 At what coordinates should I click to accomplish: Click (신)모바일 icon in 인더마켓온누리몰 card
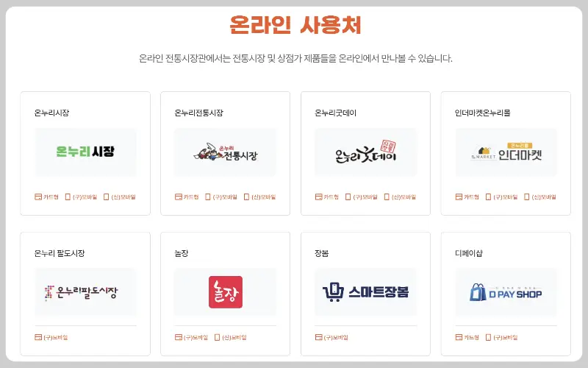point(527,197)
